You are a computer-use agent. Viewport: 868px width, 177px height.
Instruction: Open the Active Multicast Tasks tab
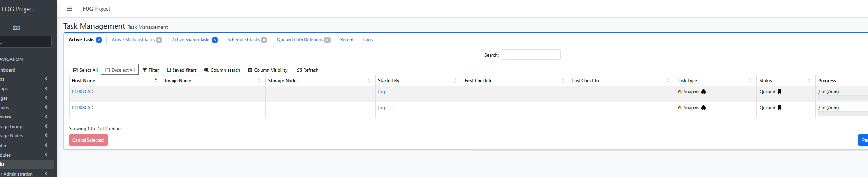(137, 40)
